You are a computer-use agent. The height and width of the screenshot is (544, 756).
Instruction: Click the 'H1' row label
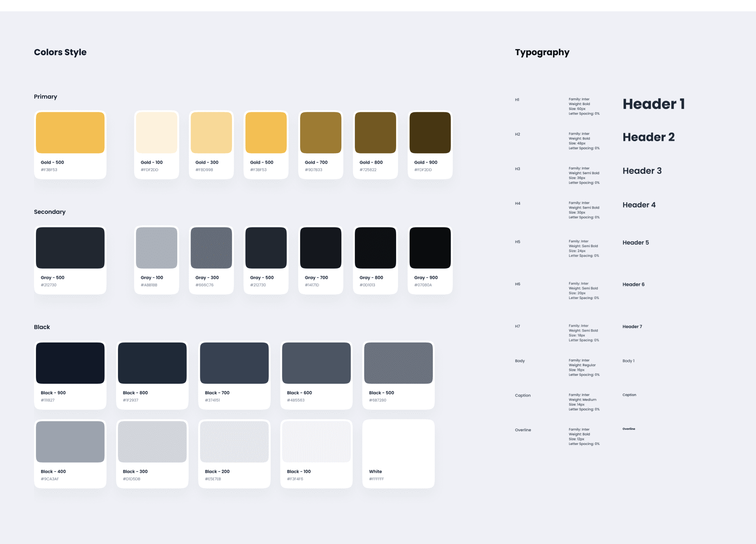coord(517,100)
